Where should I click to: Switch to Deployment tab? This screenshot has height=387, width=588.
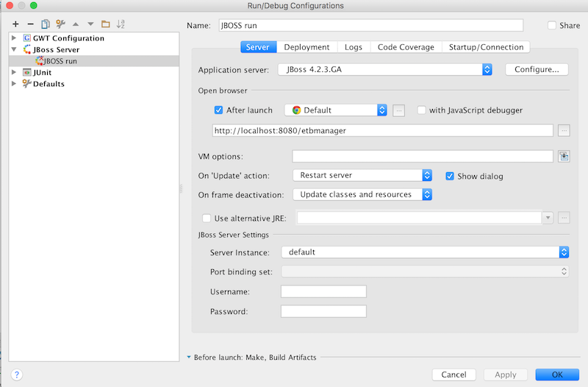(x=306, y=47)
